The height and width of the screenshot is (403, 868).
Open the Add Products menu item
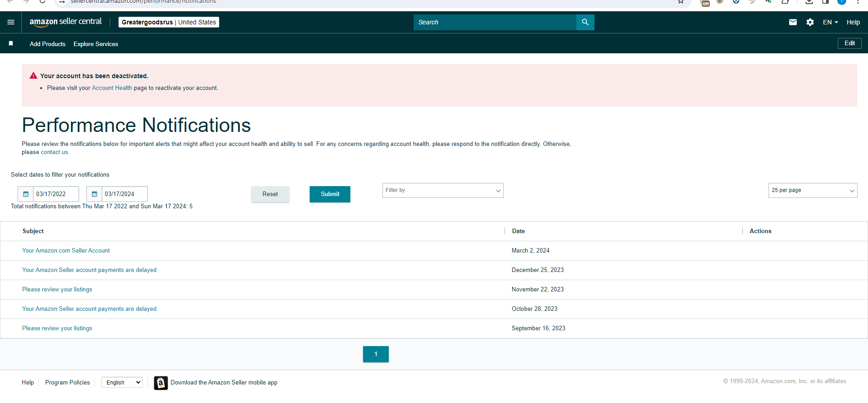pos(47,44)
